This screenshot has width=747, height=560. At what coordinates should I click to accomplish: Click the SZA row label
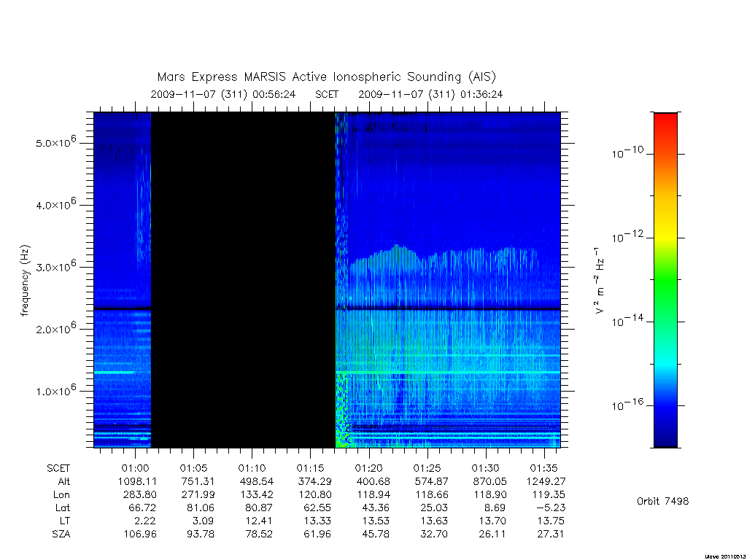61,534
